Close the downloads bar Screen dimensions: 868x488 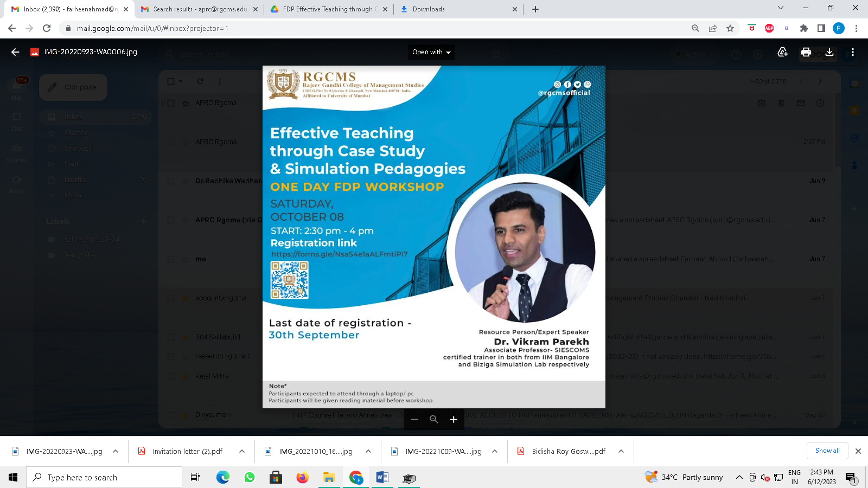pos(858,451)
